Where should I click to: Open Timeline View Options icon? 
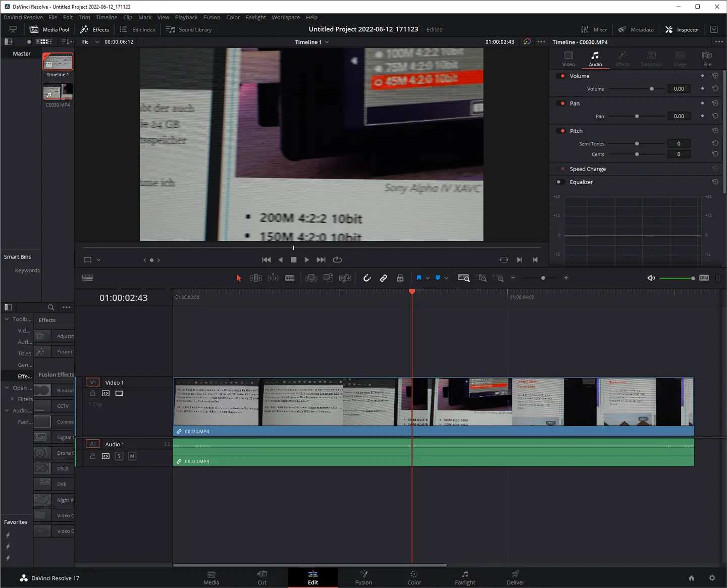(x=87, y=278)
